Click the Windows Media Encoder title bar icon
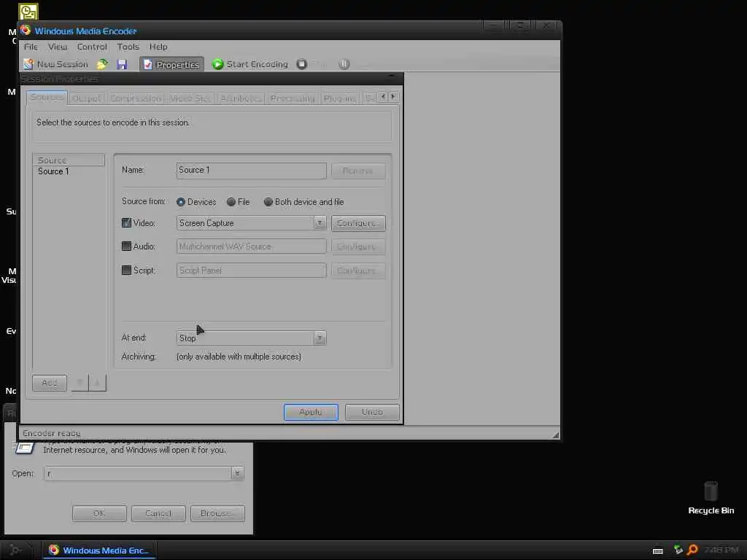Screen dimensions: 747x560 26,31
